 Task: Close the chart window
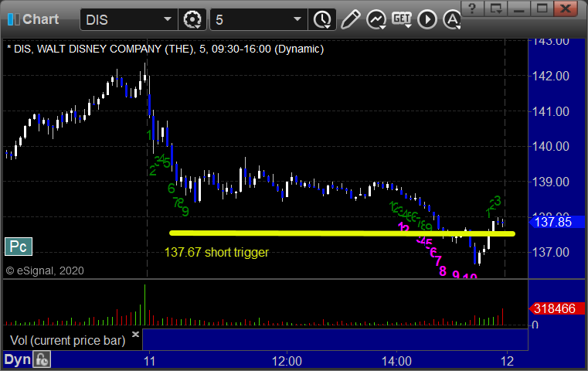click(x=566, y=9)
